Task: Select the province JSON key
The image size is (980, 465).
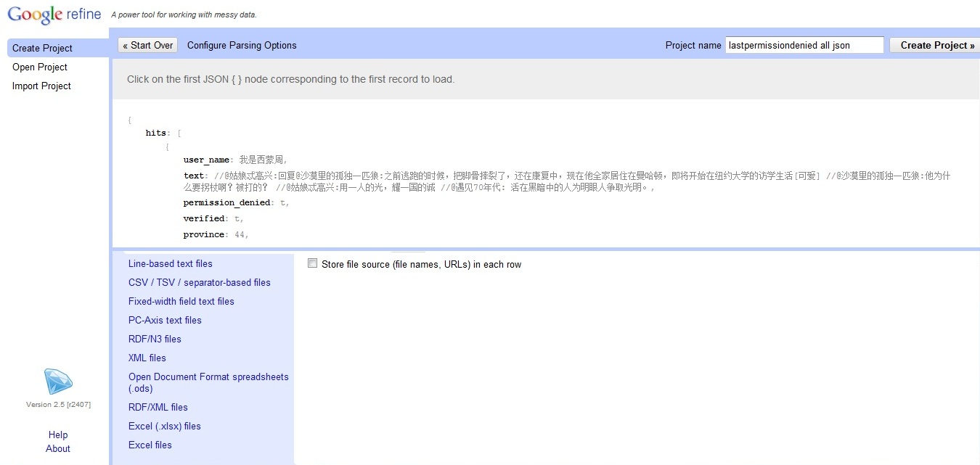Action: (204, 234)
